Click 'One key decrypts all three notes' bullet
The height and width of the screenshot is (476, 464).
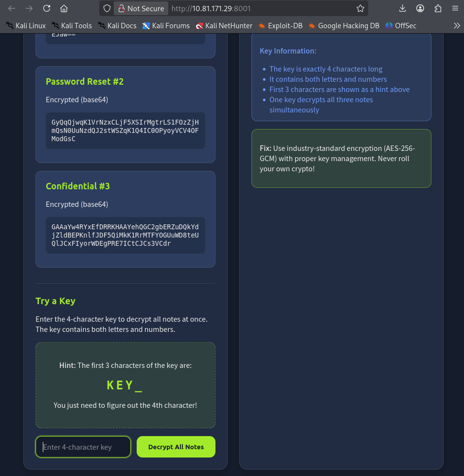pyautogui.click(x=321, y=105)
